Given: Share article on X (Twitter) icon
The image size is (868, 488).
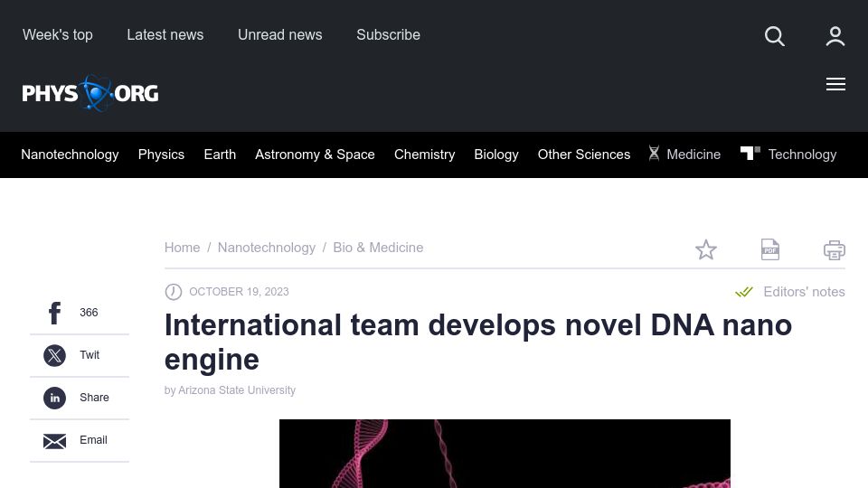Looking at the screenshot, I should click(54, 355).
